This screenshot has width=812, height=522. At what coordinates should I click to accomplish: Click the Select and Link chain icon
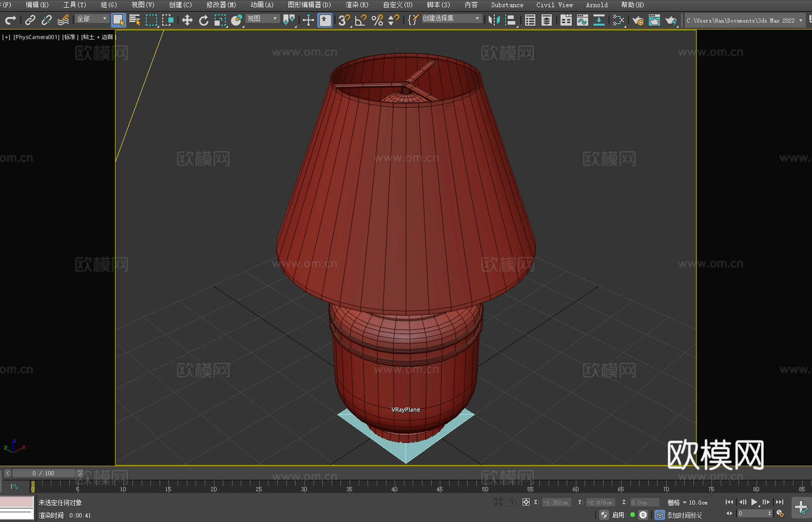tap(30, 21)
